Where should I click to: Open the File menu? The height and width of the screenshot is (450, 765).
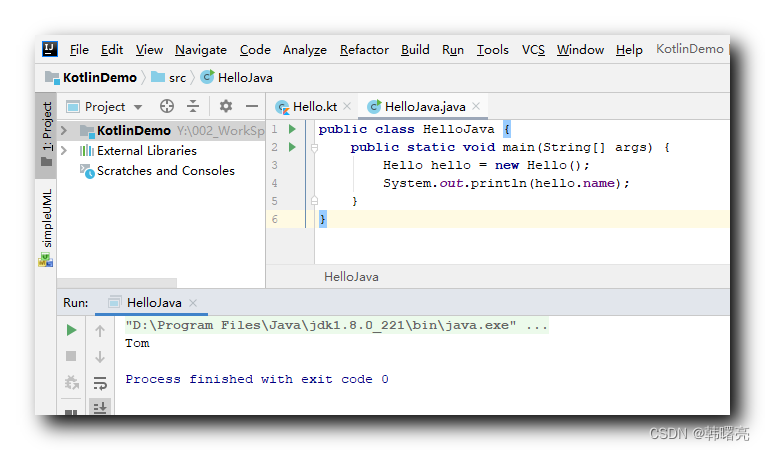point(79,50)
